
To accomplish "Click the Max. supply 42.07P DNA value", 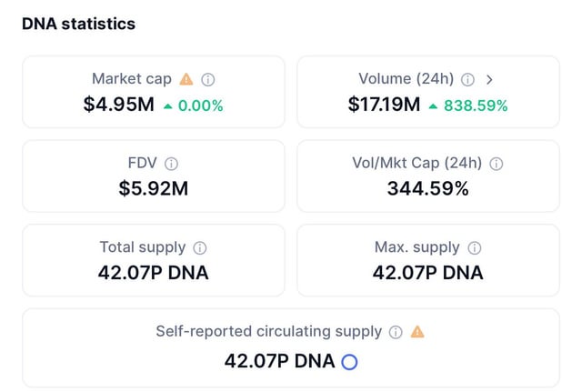I will tap(428, 273).
